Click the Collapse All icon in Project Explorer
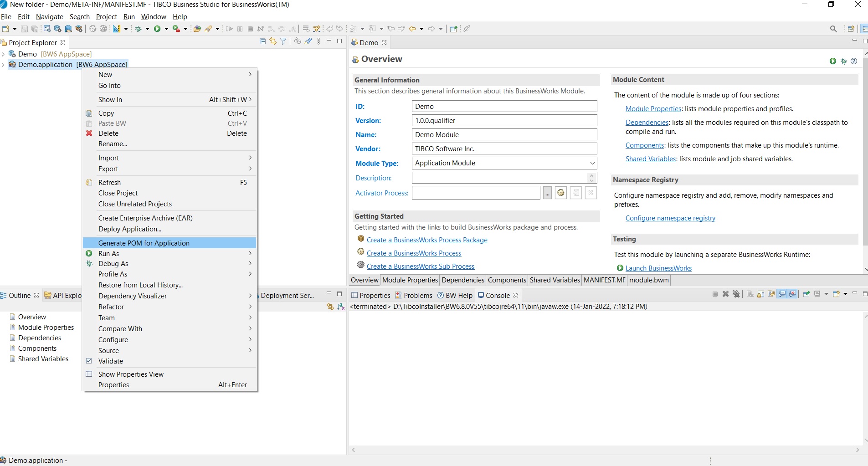This screenshot has width=868, height=466. tap(262, 41)
